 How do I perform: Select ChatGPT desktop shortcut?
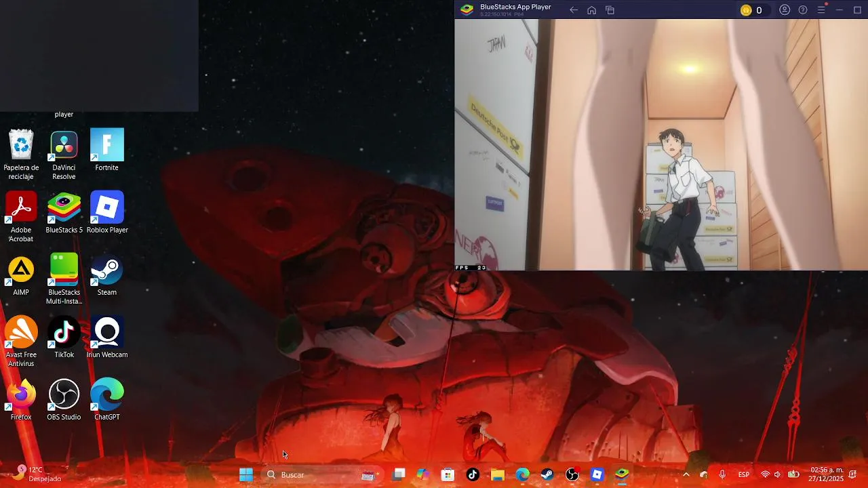[107, 400]
